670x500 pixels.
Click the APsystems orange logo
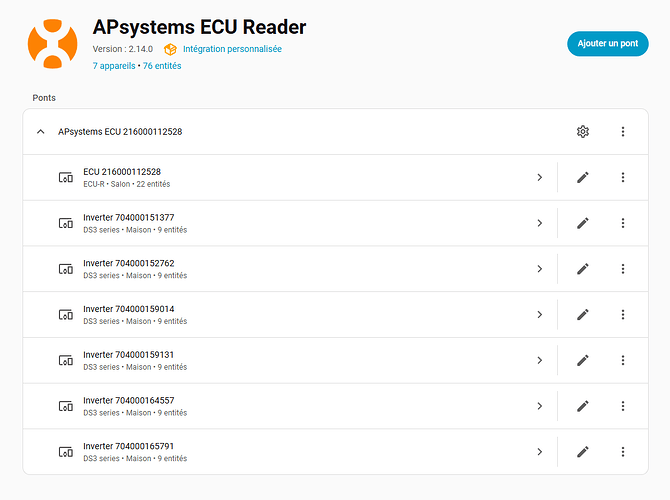(x=52, y=43)
